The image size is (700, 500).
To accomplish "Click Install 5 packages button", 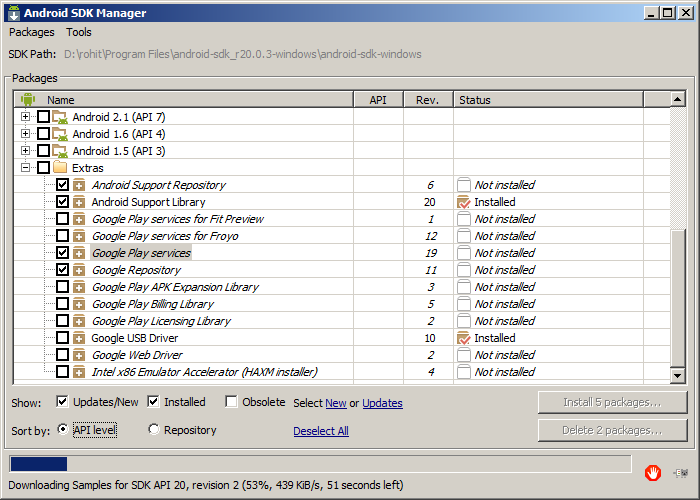I will [612, 402].
